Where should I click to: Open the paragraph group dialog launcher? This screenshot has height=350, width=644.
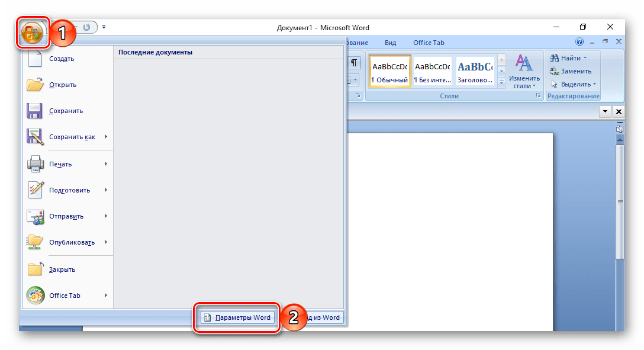[x=358, y=96]
